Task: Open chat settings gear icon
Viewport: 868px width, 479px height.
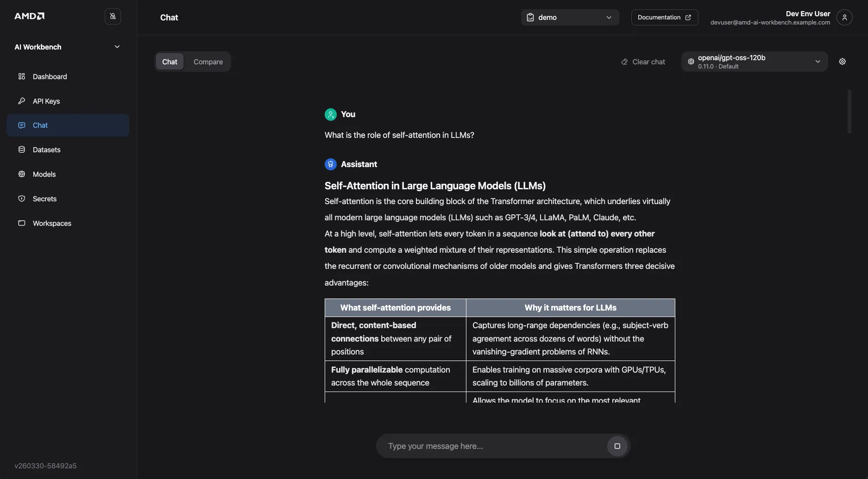Action: pyautogui.click(x=842, y=62)
